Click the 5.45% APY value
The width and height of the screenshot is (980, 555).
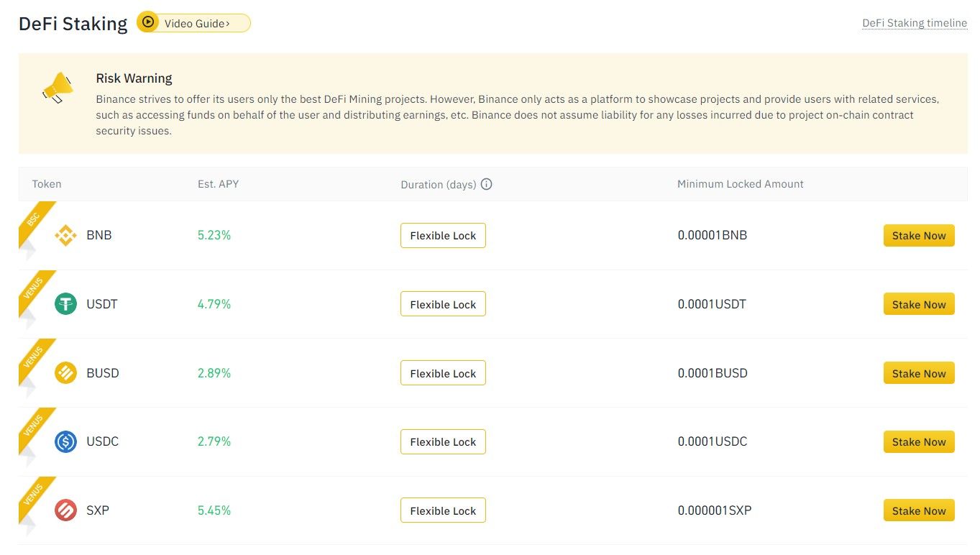[214, 510]
